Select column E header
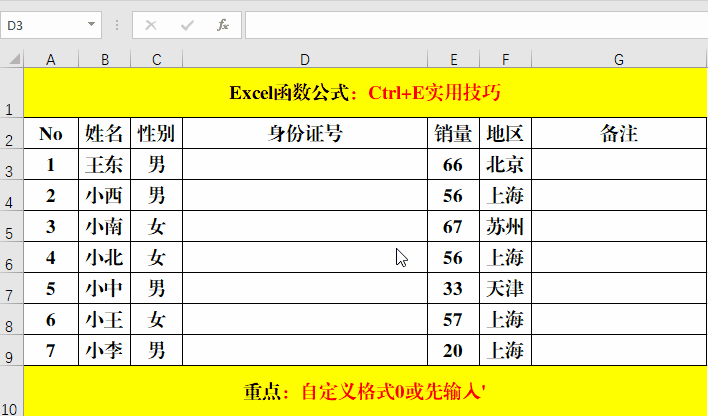The image size is (708, 416). point(453,59)
